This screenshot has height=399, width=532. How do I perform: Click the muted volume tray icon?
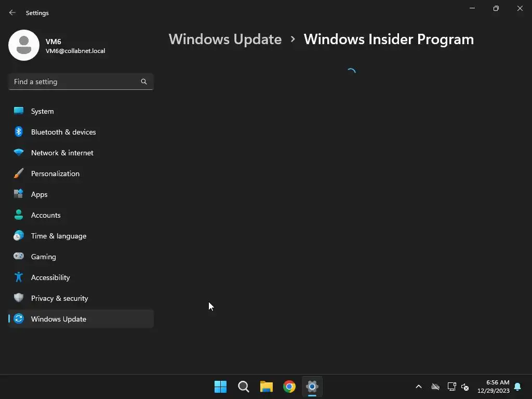point(465,387)
